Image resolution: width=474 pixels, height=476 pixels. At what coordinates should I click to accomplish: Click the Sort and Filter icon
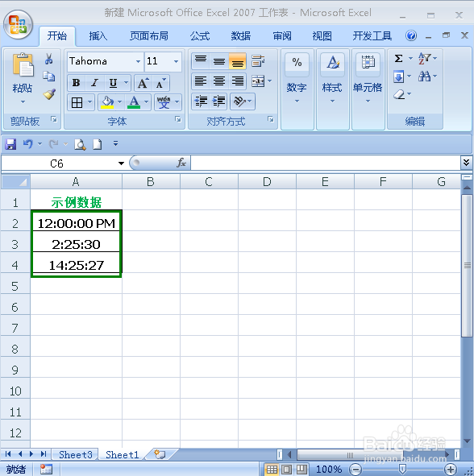[x=425, y=58]
